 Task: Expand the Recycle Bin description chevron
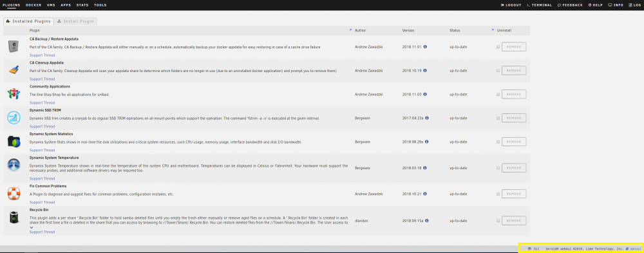(x=32, y=227)
